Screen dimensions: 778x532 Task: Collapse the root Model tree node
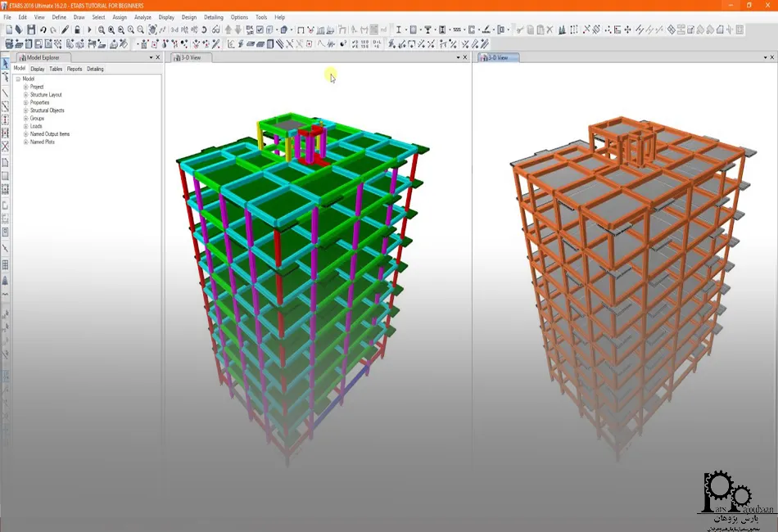point(18,79)
